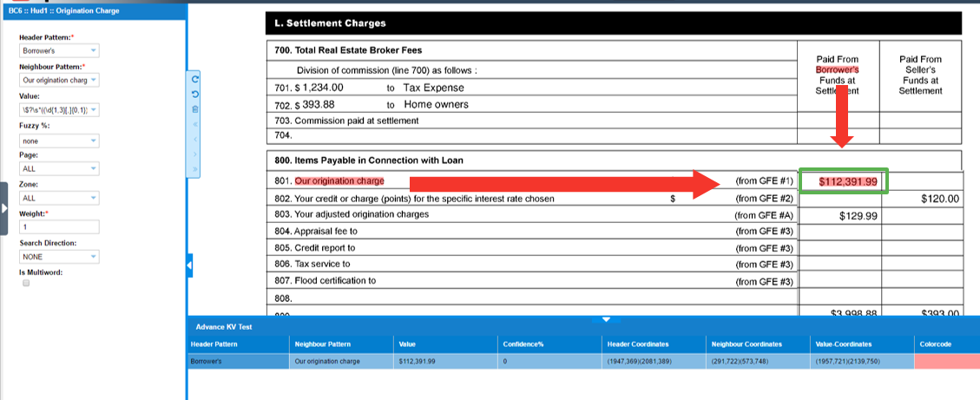Open the Value regex dropdown
This screenshot has width=980, height=400.
tap(59, 110)
